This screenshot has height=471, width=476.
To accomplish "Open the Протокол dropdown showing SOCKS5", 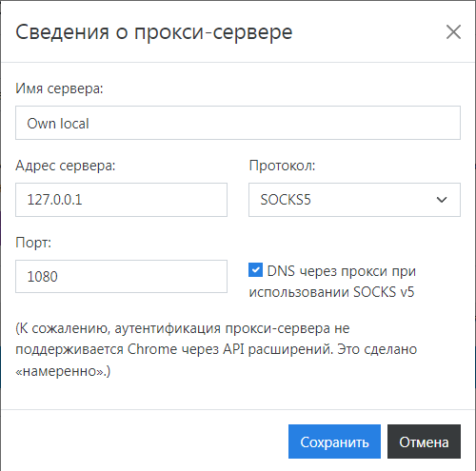I will point(354,200).
